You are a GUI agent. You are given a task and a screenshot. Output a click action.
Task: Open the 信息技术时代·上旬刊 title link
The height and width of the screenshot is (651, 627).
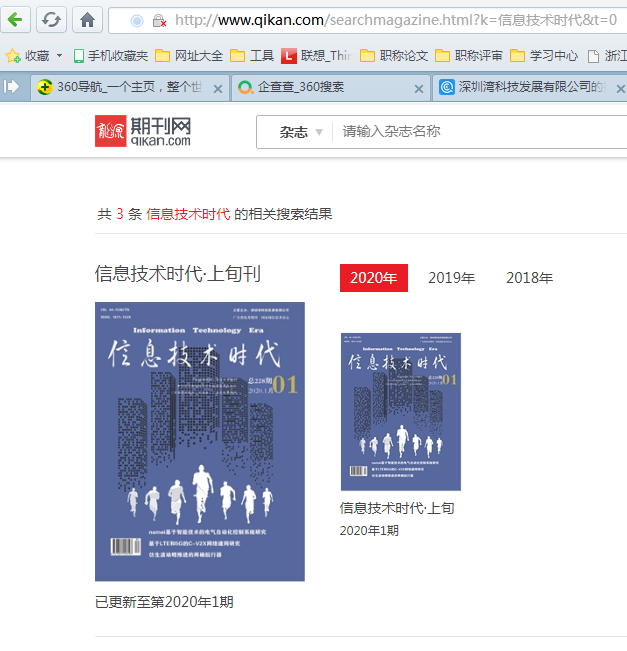[x=178, y=274]
